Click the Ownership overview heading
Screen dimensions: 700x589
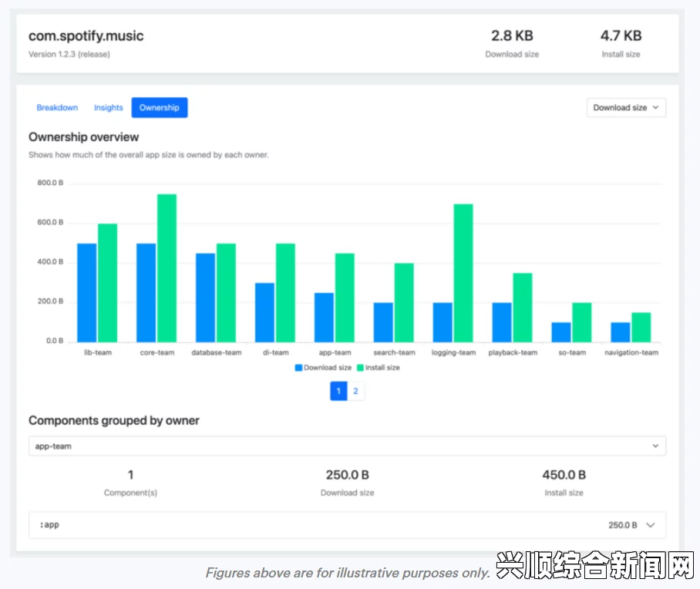[83, 137]
